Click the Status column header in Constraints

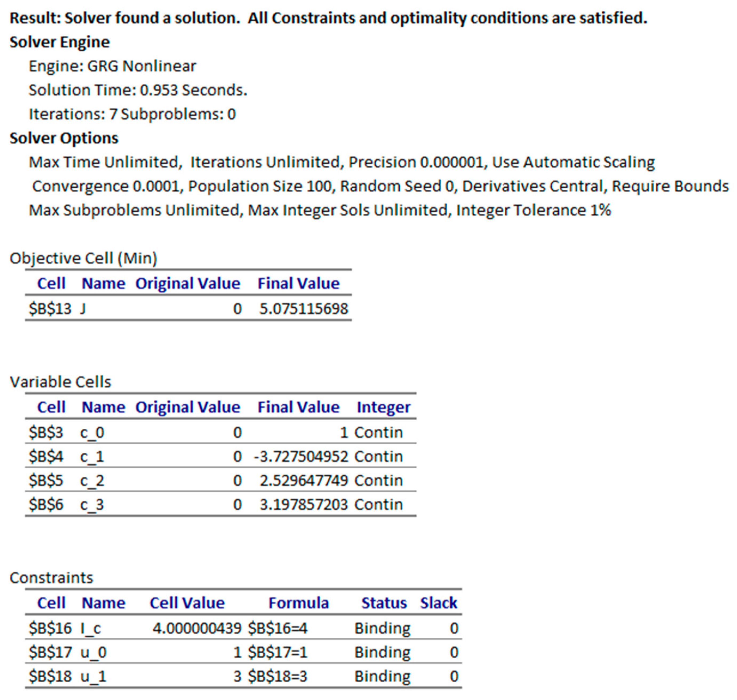[x=384, y=603]
